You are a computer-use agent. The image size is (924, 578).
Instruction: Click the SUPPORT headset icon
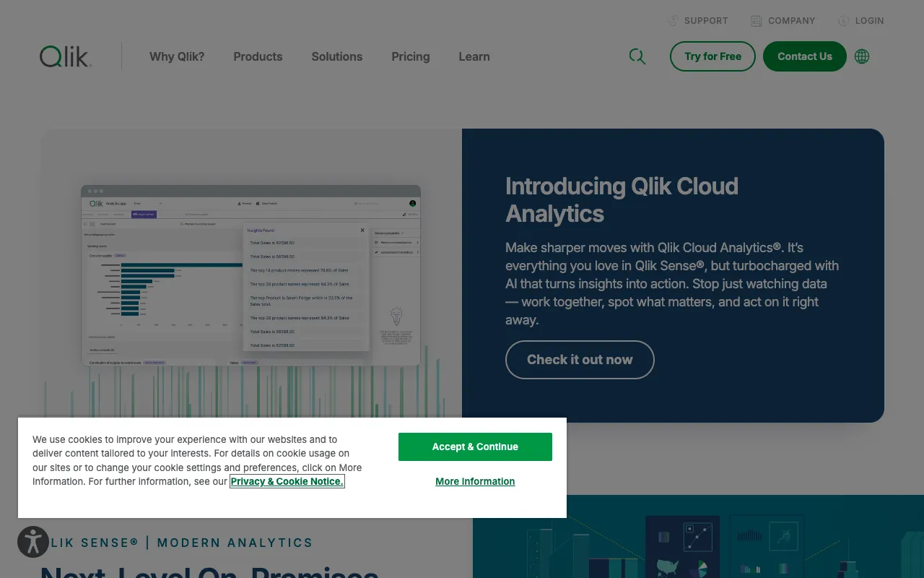[x=673, y=20]
